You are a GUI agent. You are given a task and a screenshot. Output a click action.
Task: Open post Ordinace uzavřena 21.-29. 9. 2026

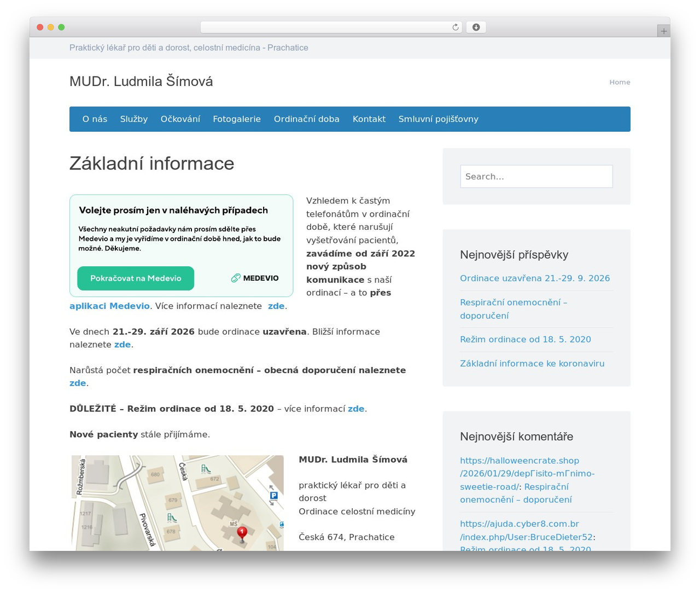(535, 278)
